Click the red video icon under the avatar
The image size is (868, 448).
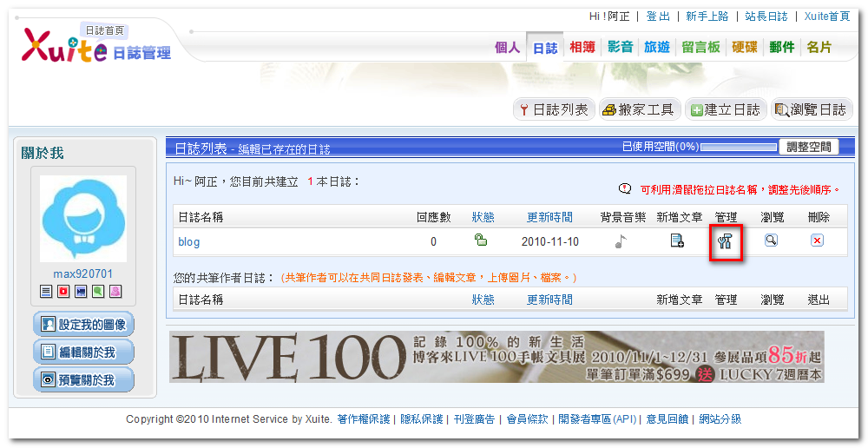63,291
